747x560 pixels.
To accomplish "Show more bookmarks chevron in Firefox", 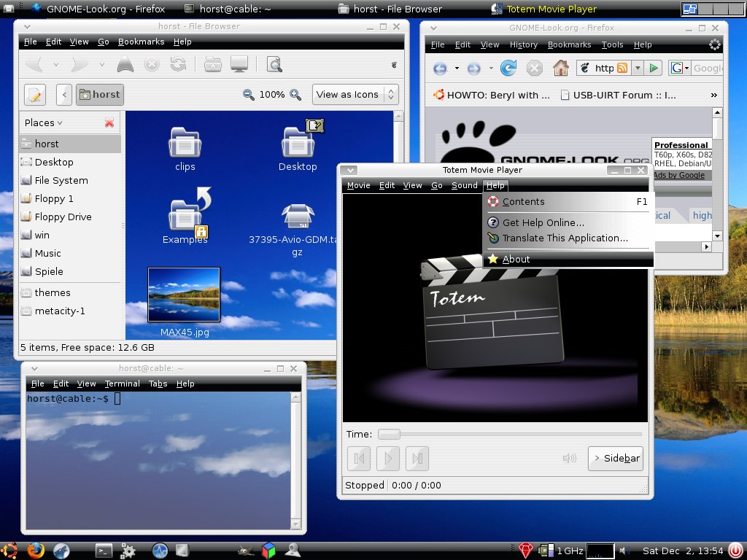I will tap(713, 96).
